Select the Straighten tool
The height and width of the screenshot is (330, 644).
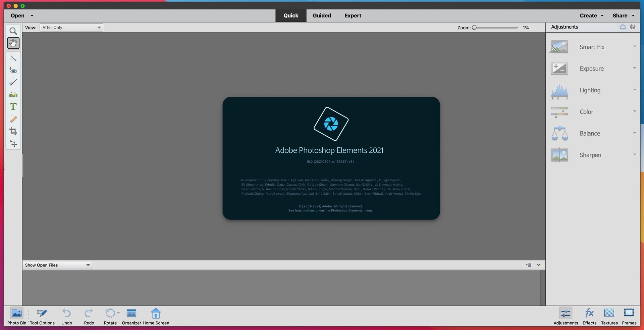[13, 95]
